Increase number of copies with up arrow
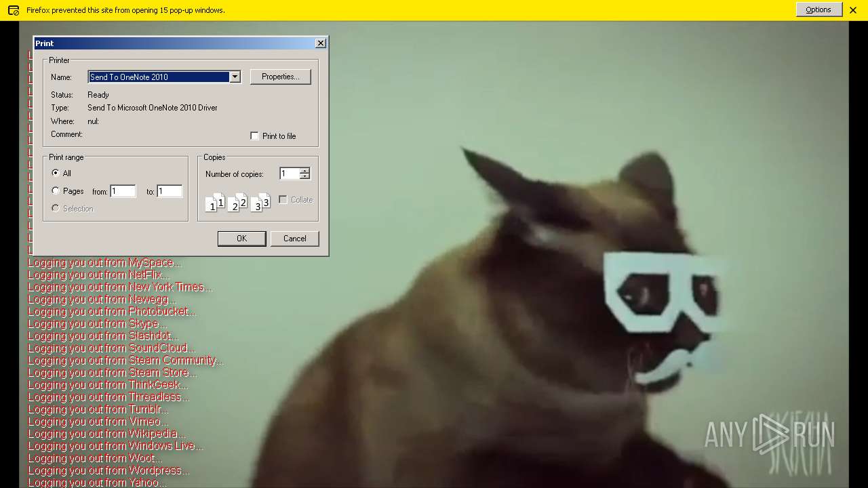 click(304, 171)
